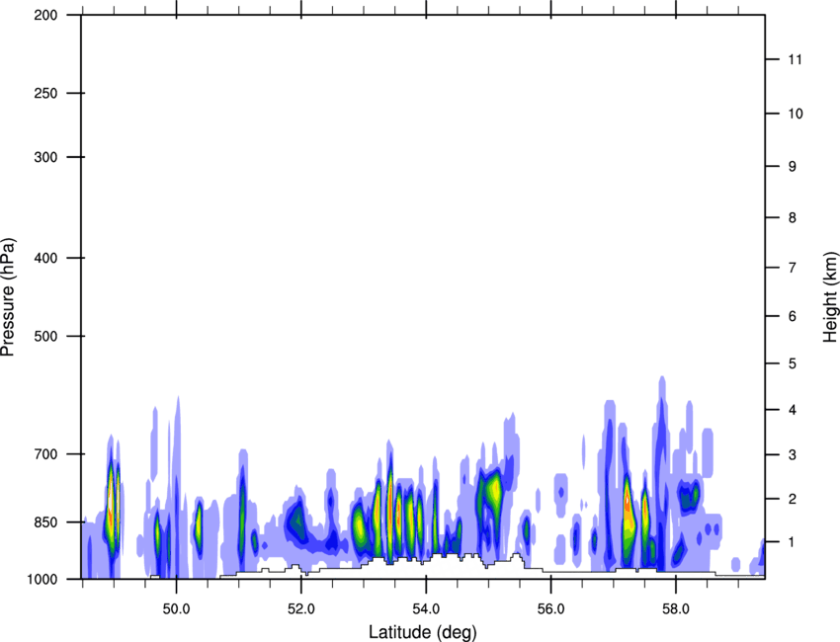Click the 500 pressure tick label
The image size is (840, 642).
click(x=45, y=336)
